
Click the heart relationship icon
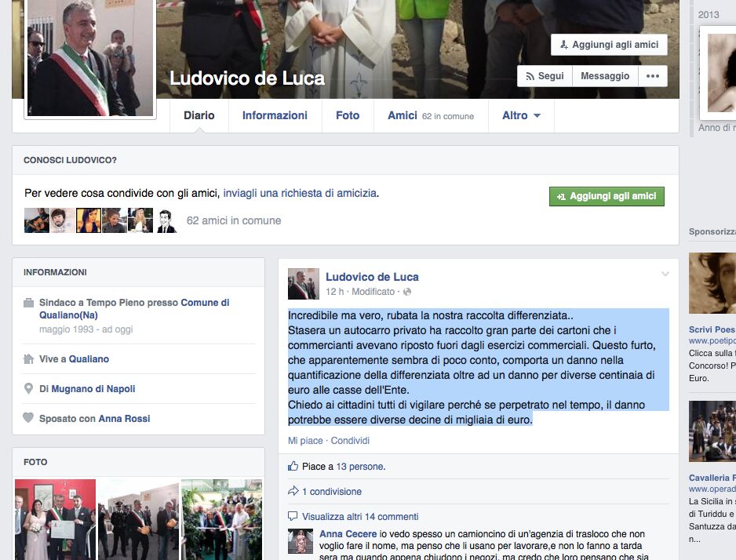pos(28,417)
